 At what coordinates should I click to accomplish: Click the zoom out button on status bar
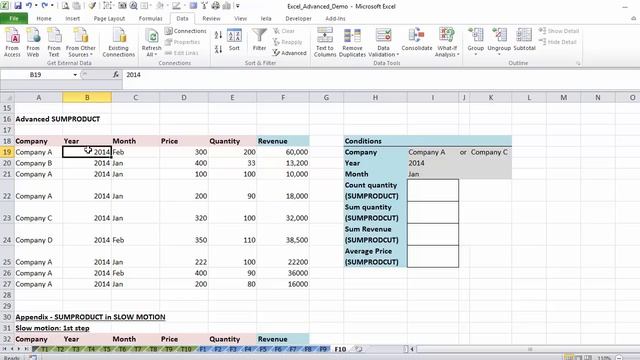(x=619, y=358)
